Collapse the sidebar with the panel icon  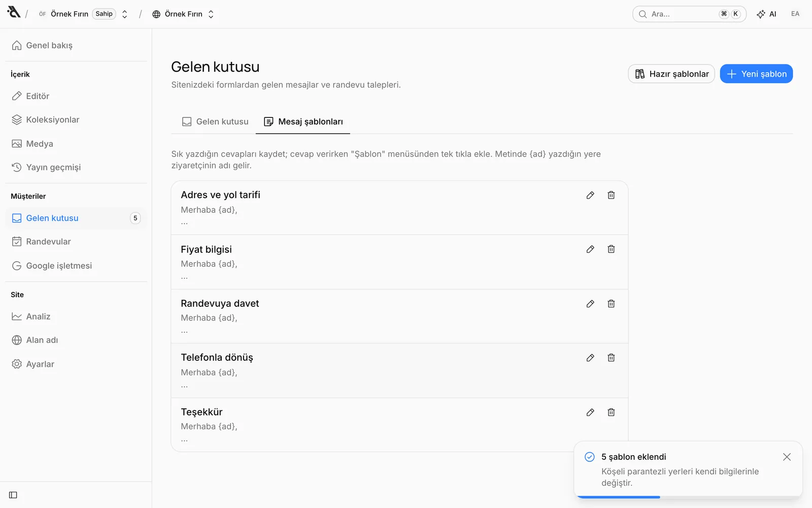click(x=13, y=495)
